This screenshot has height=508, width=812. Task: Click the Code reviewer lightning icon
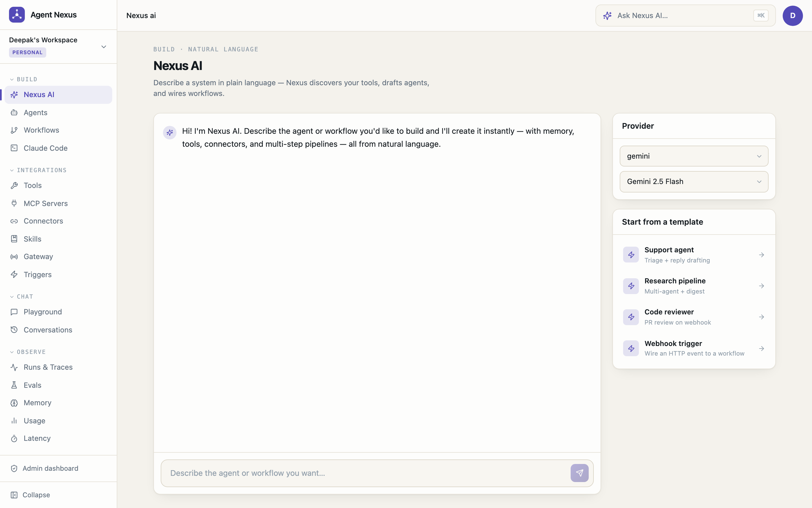[x=631, y=317]
